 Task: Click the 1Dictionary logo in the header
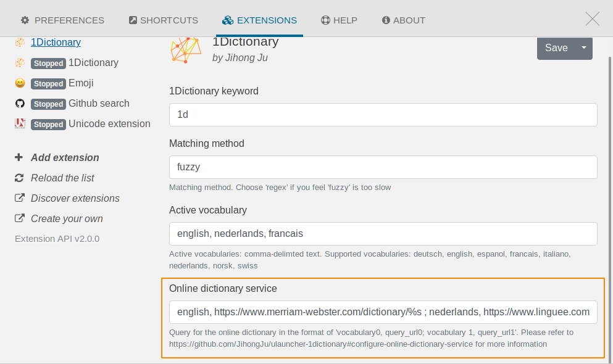pos(186,50)
